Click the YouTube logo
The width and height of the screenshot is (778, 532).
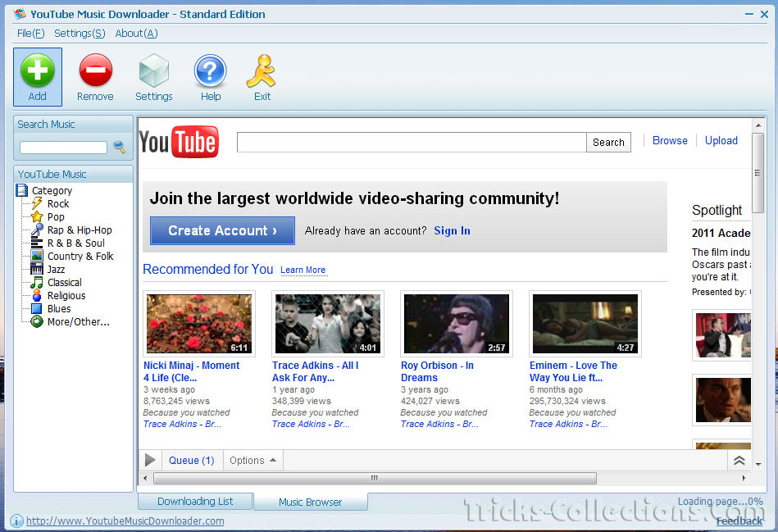[179, 142]
